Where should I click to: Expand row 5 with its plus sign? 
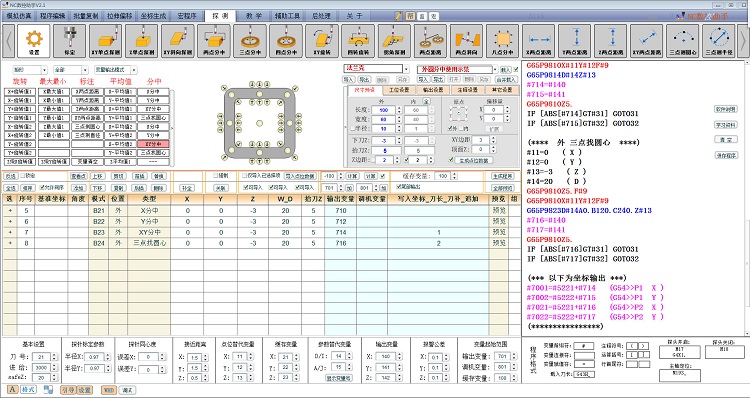click(10, 210)
